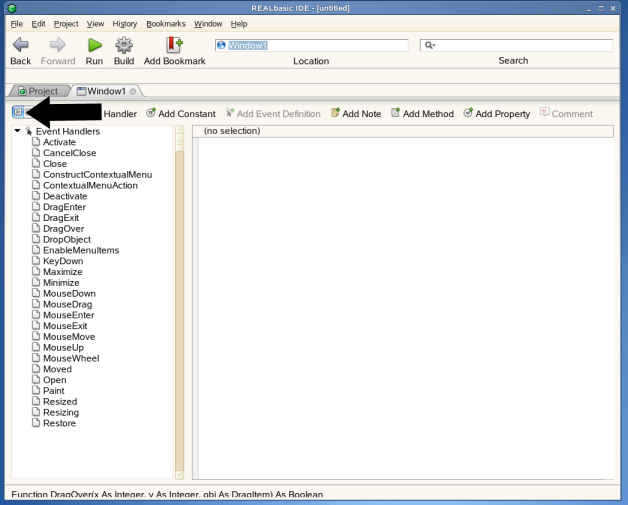The image size is (628, 505).
Task: Run the project with green play icon
Action: pos(95,51)
